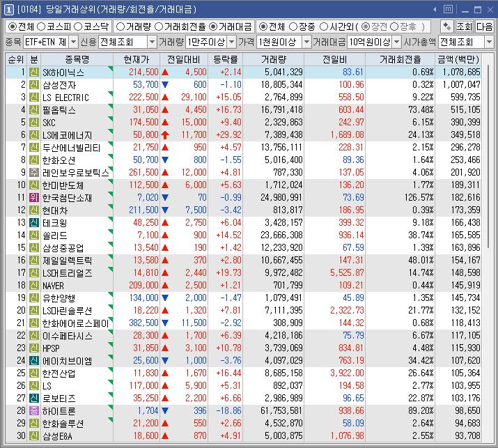Click the 신 badge icon for SK하이닉스
The width and height of the screenshot is (498, 448).
click(33, 72)
